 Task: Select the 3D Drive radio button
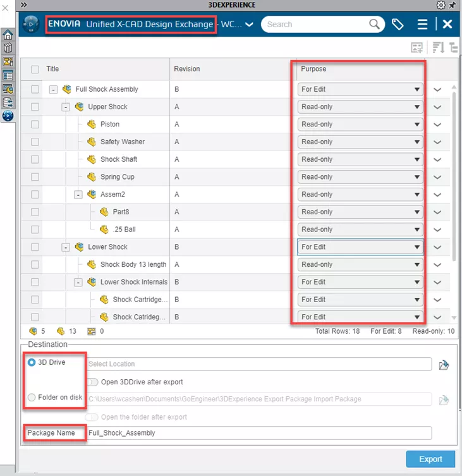coord(32,363)
